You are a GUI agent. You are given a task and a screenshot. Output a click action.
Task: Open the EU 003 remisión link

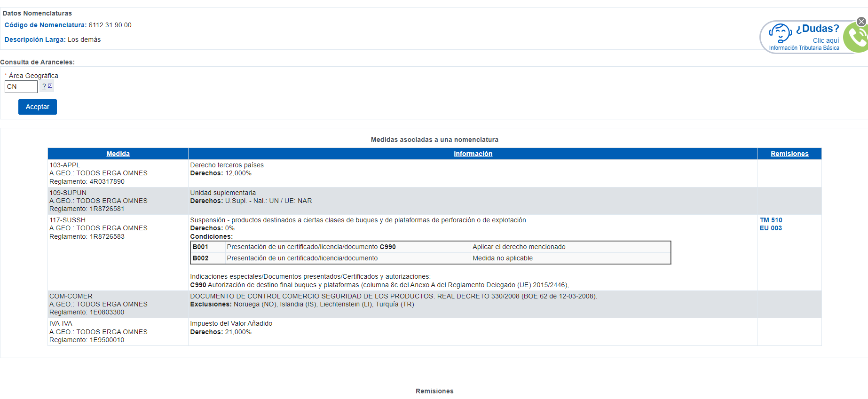(771, 228)
